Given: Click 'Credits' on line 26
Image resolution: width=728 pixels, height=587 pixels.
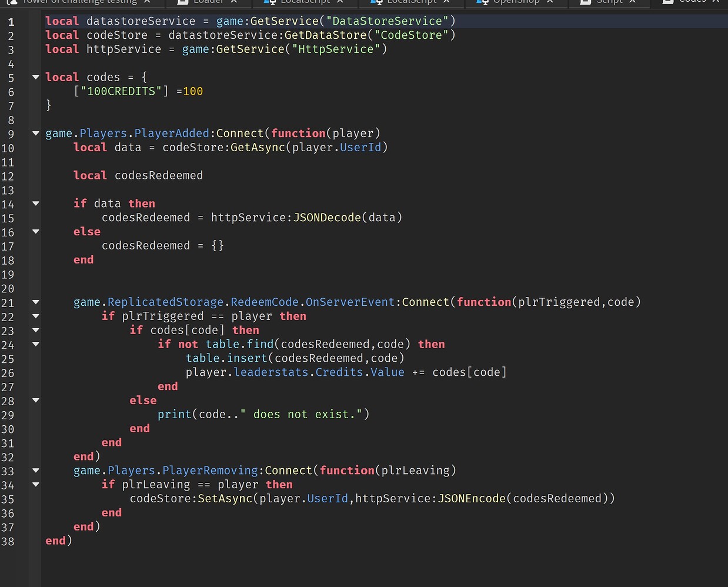Looking at the screenshot, I should (x=339, y=372).
